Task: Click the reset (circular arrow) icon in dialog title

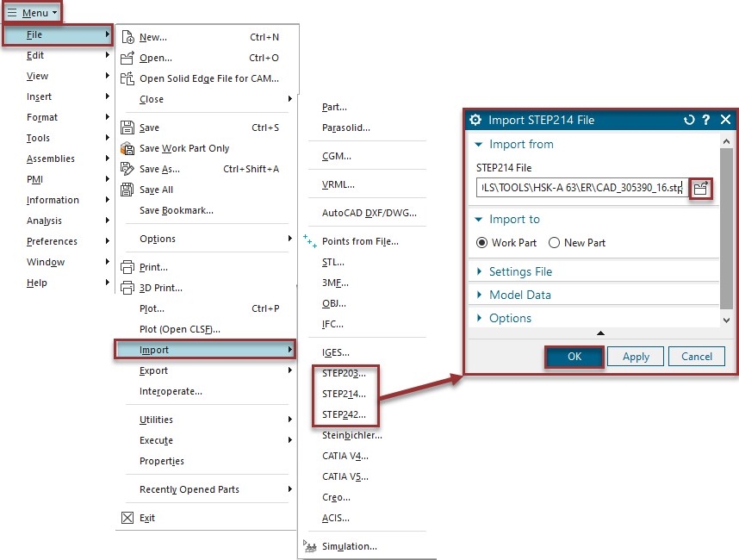Action: point(689,121)
